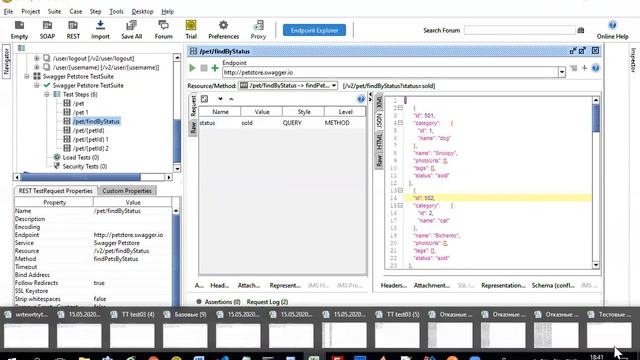Click the Endpoint URL field
Viewport: 640px width, 360px height.
[390, 72]
